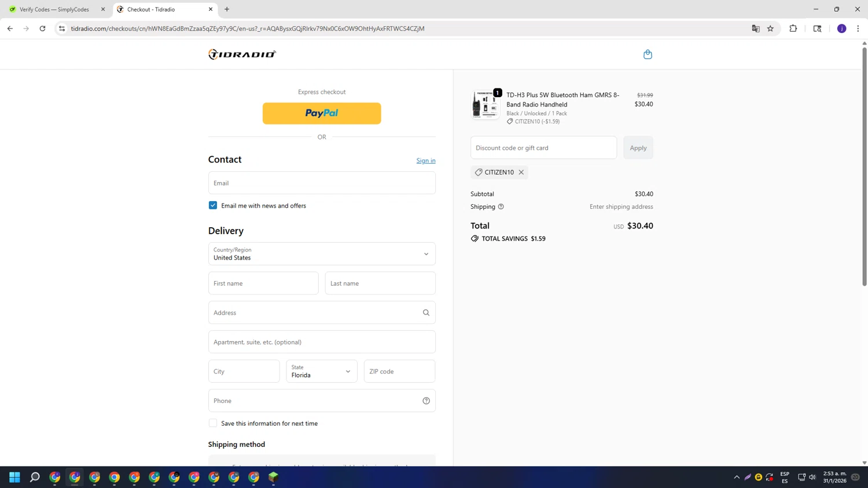Open a new browser tab

227,9
